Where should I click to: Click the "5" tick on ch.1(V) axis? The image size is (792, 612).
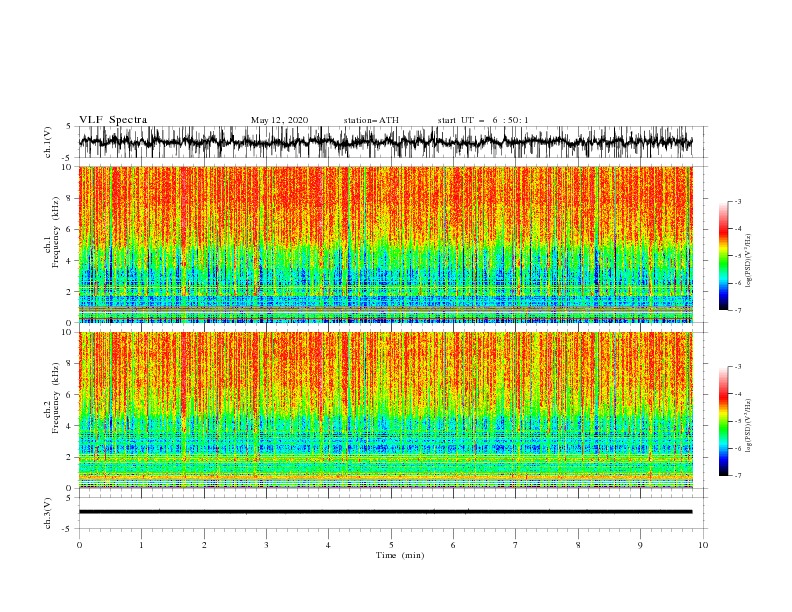coord(70,127)
